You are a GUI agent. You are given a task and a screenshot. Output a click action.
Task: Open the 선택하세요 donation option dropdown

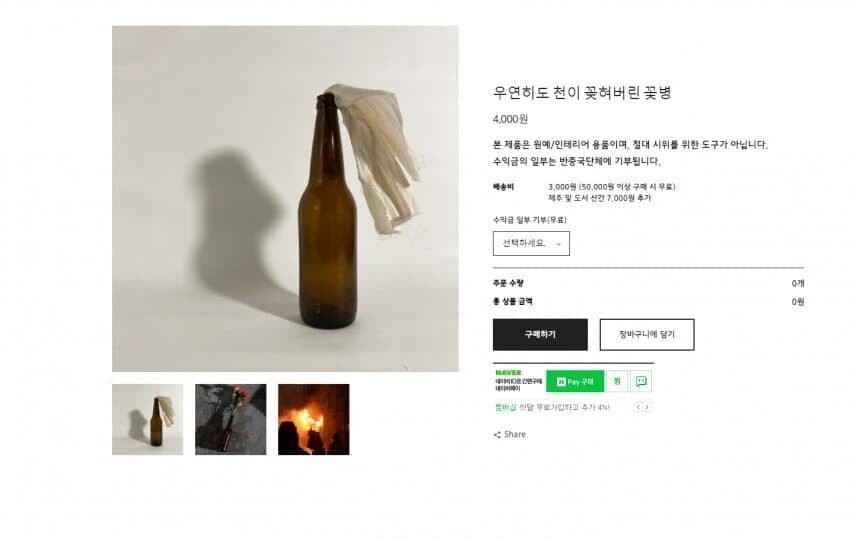531,243
